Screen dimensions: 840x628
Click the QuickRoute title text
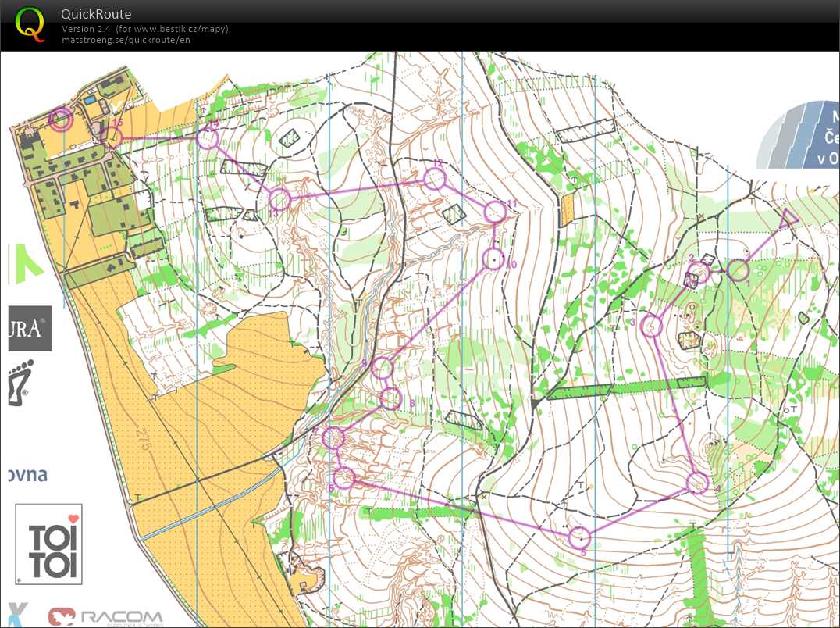click(x=96, y=14)
